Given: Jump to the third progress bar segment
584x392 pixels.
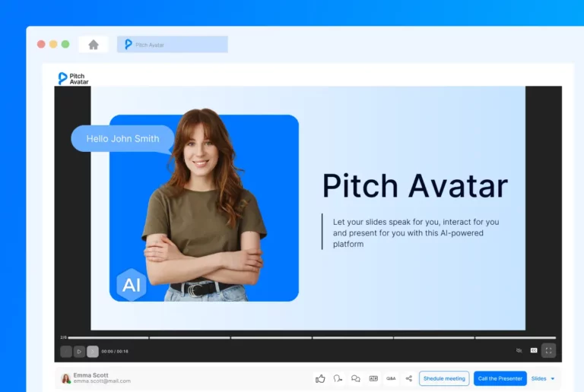Looking at the screenshot, I should pyautogui.click(x=271, y=338).
